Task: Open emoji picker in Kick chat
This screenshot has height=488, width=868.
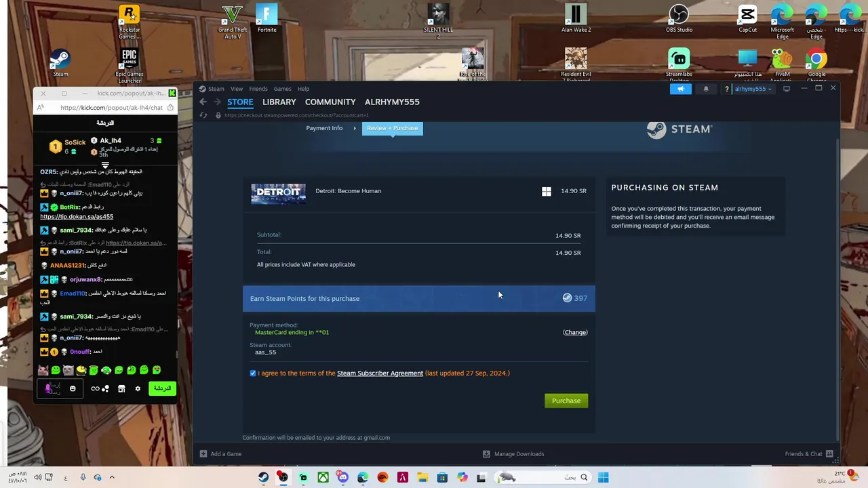Action: pos(73,388)
